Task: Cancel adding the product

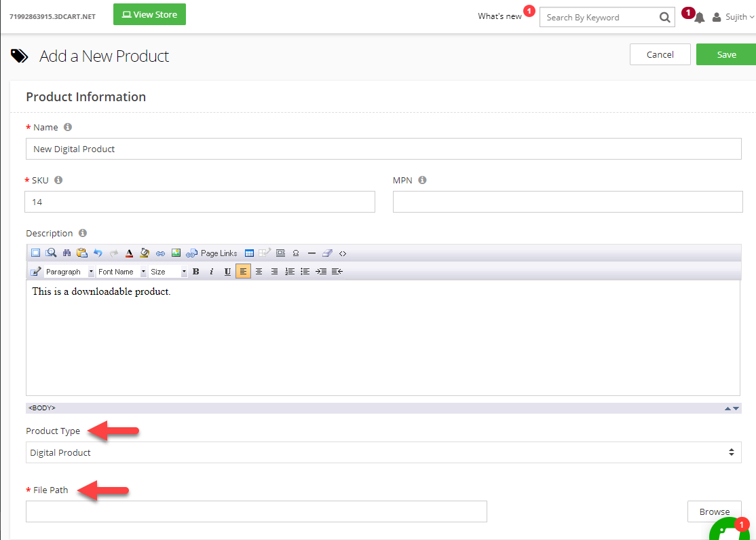Action: [x=660, y=54]
